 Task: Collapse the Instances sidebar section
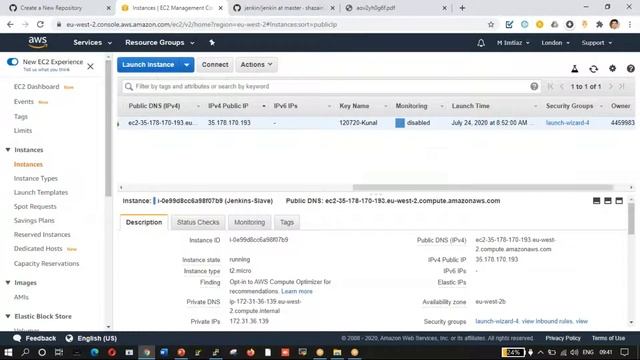(x=8, y=150)
